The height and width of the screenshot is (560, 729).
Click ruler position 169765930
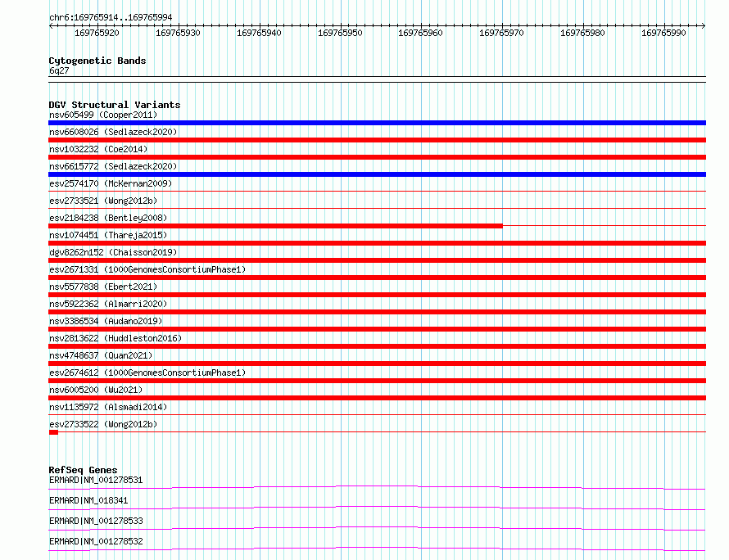[178, 33]
